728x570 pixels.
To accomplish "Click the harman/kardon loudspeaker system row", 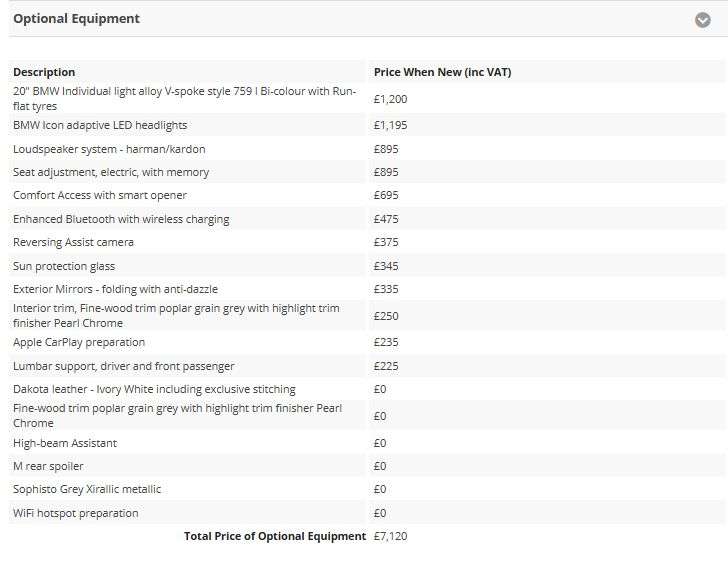I will tap(109, 149).
